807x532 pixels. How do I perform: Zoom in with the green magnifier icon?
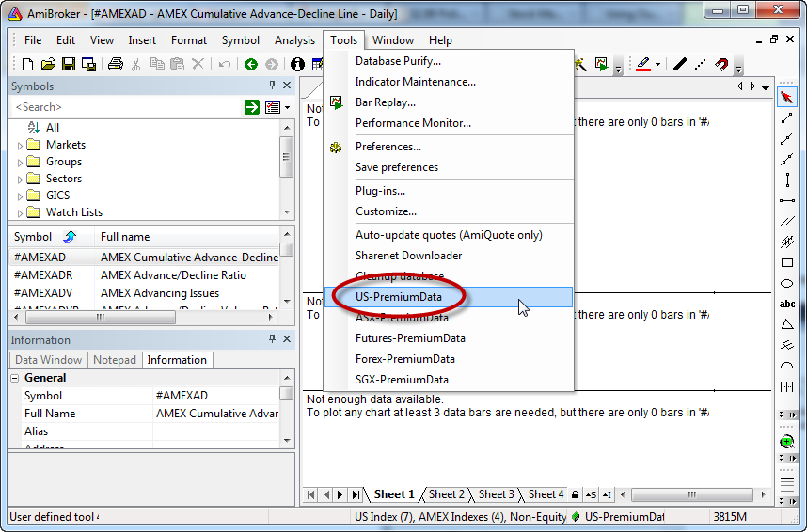point(787,442)
